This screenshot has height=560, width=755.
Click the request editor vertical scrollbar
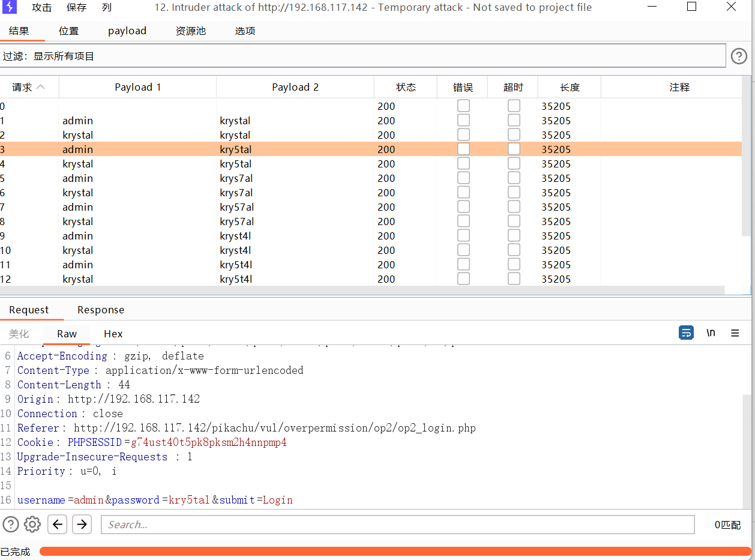(x=747, y=451)
